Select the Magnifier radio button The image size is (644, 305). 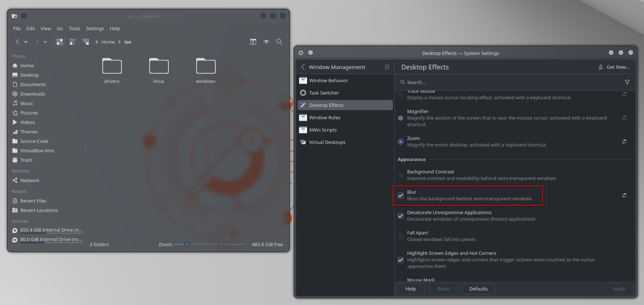point(401,118)
